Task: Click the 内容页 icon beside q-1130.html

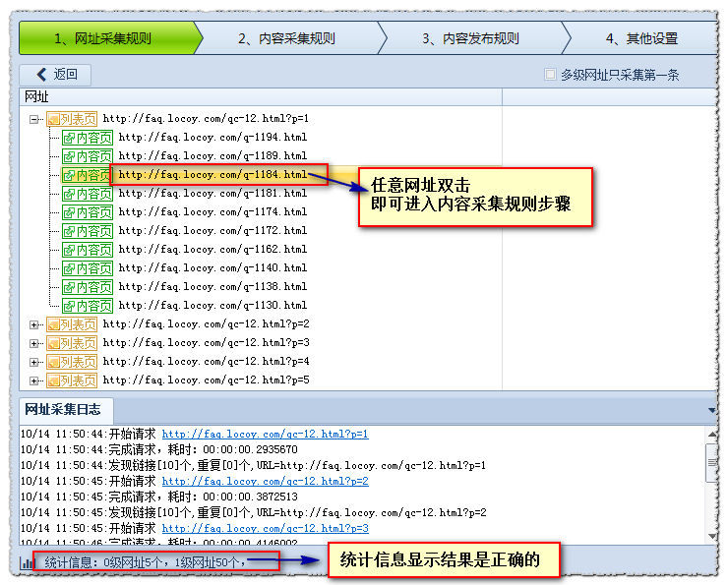Action: 88,306
